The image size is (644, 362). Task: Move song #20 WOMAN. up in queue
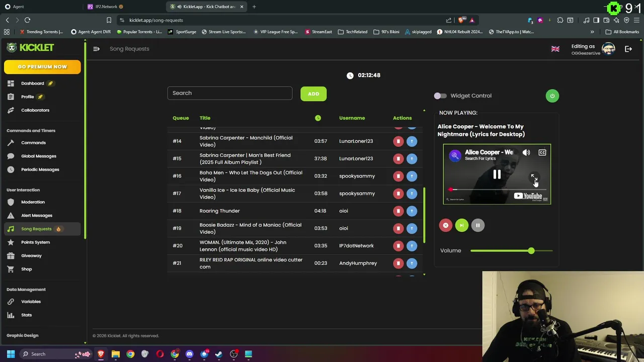click(412, 246)
